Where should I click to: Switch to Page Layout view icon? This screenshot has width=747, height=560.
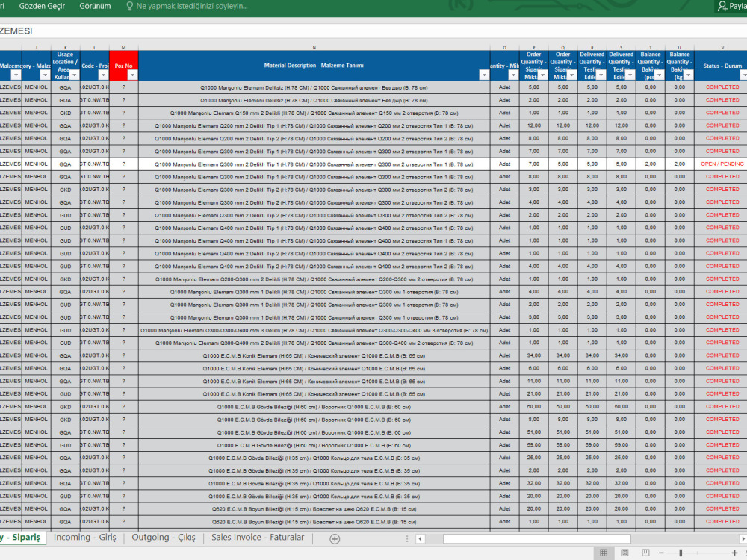[624, 553]
